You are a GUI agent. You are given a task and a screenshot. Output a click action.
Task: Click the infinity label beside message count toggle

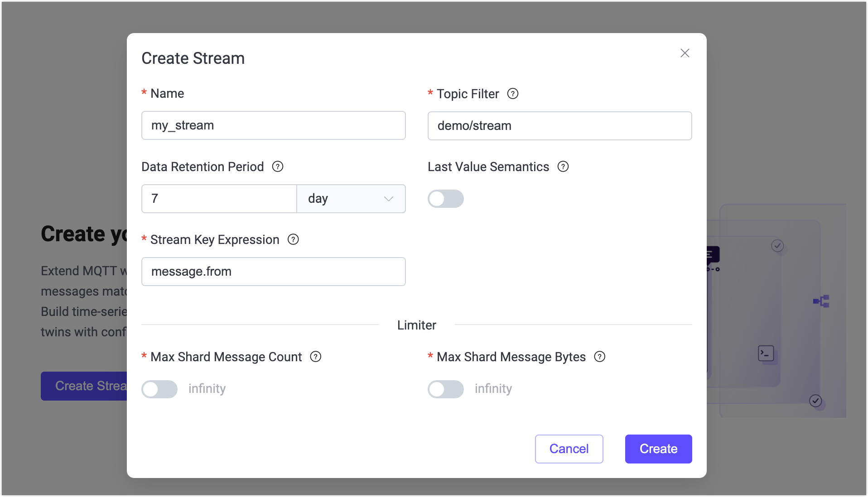(x=207, y=388)
